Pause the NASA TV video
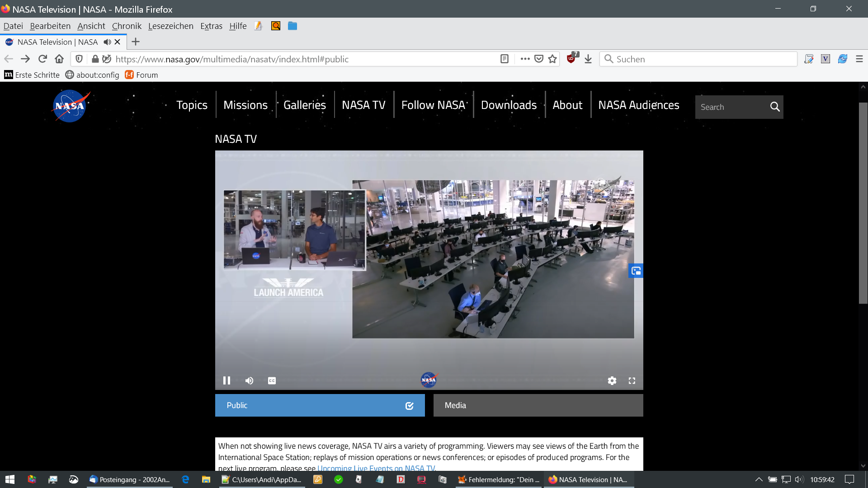Viewport: 868px width, 488px height. [226, 380]
